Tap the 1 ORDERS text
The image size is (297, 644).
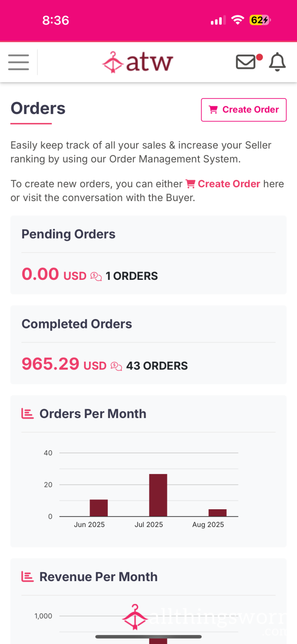click(x=132, y=276)
